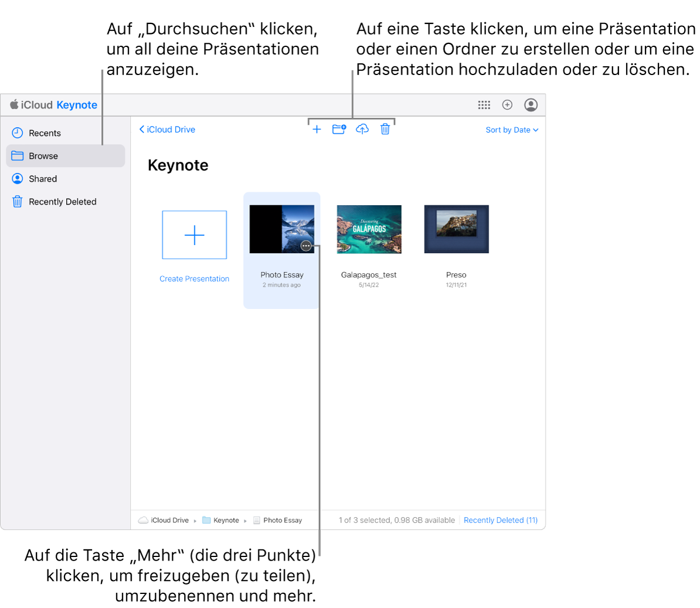The width and height of the screenshot is (700, 608).
Task: Open the account profile icon
Action: point(531,105)
